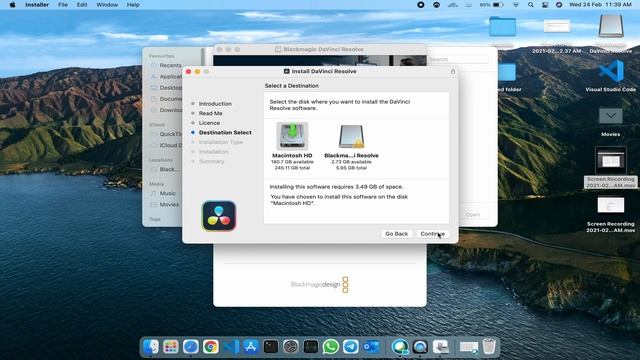The height and width of the screenshot is (360, 640).
Task: Open Terminal from the Dock
Action: [271, 347]
